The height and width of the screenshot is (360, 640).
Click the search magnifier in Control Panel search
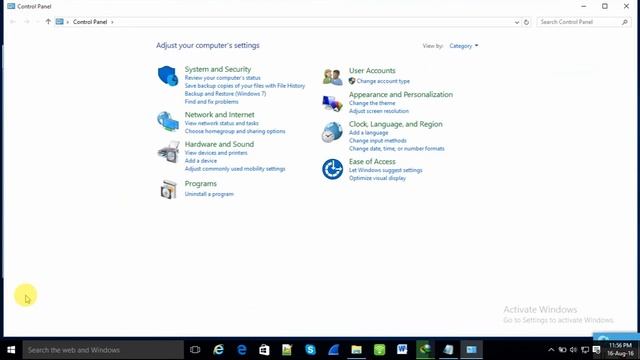click(624, 22)
